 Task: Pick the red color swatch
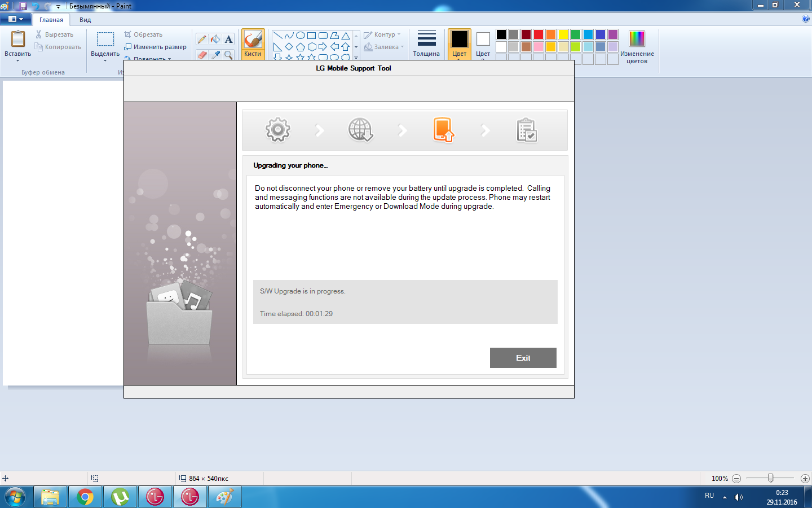coord(539,34)
